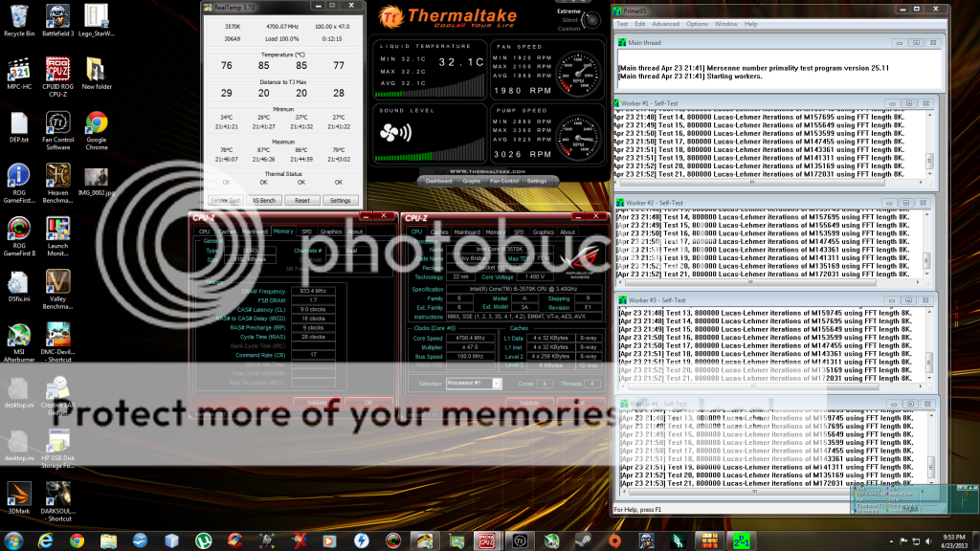The width and height of the screenshot is (980, 551).
Task: Click the taskbar clock showing 9:53 PM
Action: [x=954, y=541]
